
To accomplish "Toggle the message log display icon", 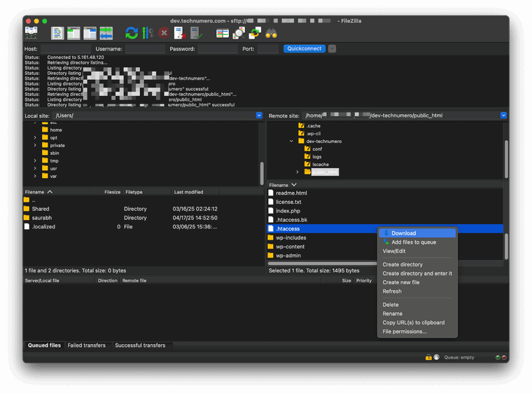I will (x=57, y=34).
